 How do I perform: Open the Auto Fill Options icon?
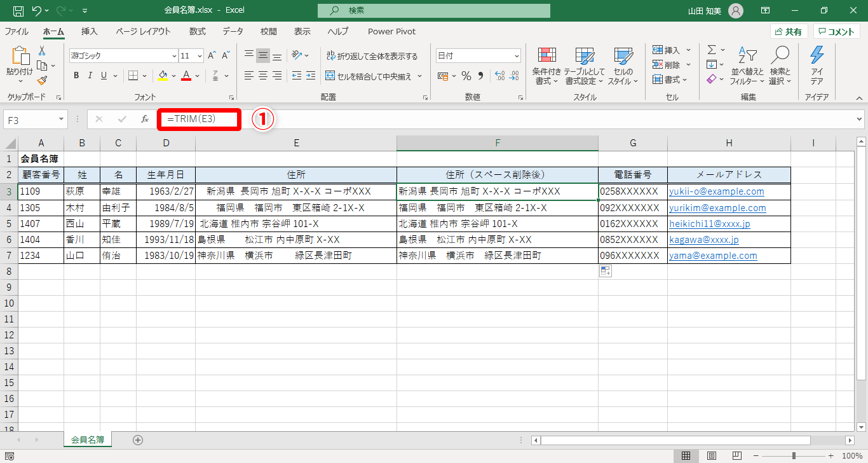pos(605,272)
